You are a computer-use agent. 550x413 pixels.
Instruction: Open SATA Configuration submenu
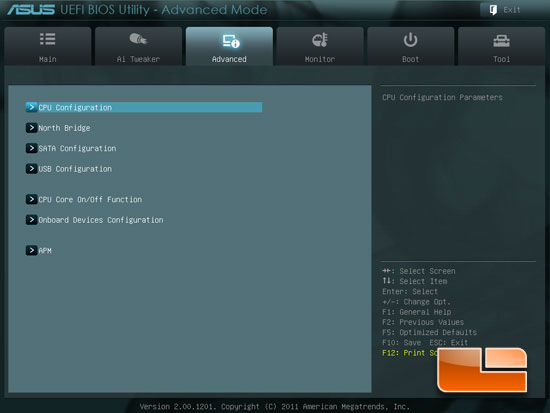(77, 148)
